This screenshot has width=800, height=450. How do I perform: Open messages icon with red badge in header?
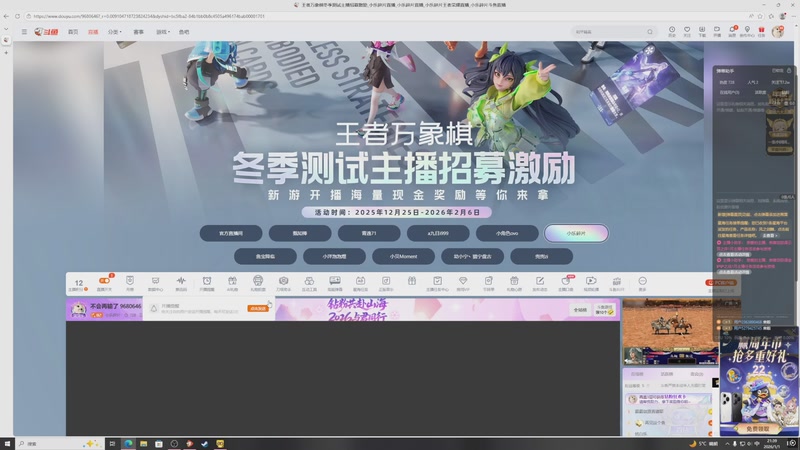click(732, 30)
